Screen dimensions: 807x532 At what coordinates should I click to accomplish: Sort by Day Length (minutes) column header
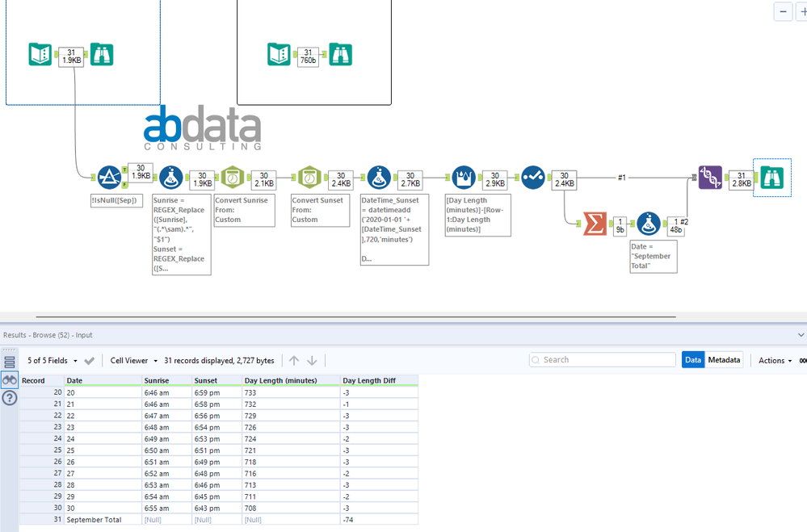[292, 381]
